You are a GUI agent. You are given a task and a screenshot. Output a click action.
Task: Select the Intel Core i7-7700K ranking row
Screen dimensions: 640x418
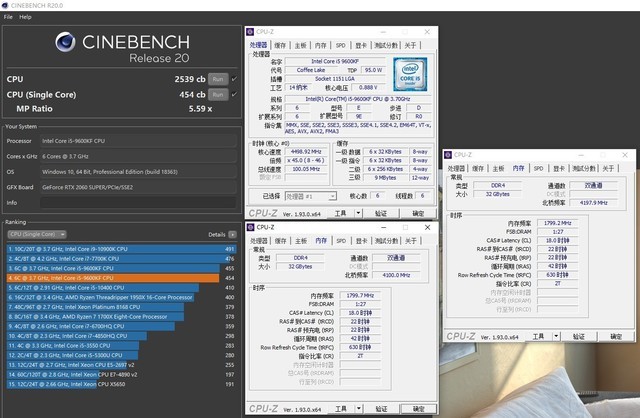pos(122,259)
